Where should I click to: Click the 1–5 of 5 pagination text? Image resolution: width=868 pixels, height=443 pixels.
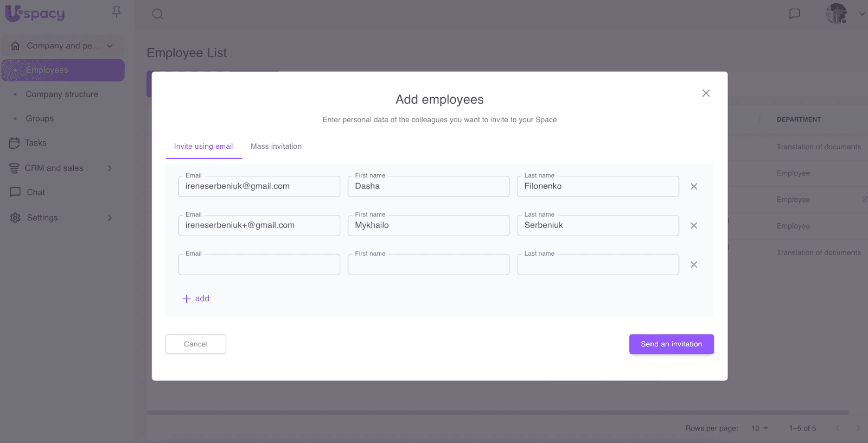coord(802,428)
